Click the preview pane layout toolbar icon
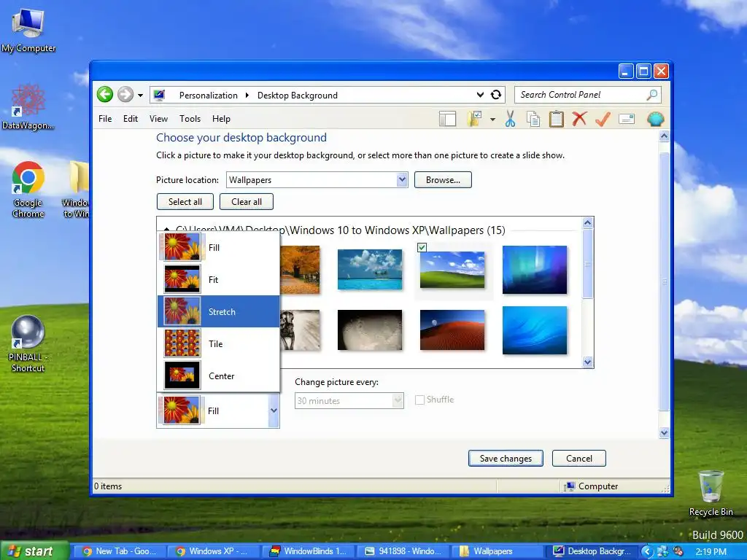The height and width of the screenshot is (560, 747). tap(447, 119)
